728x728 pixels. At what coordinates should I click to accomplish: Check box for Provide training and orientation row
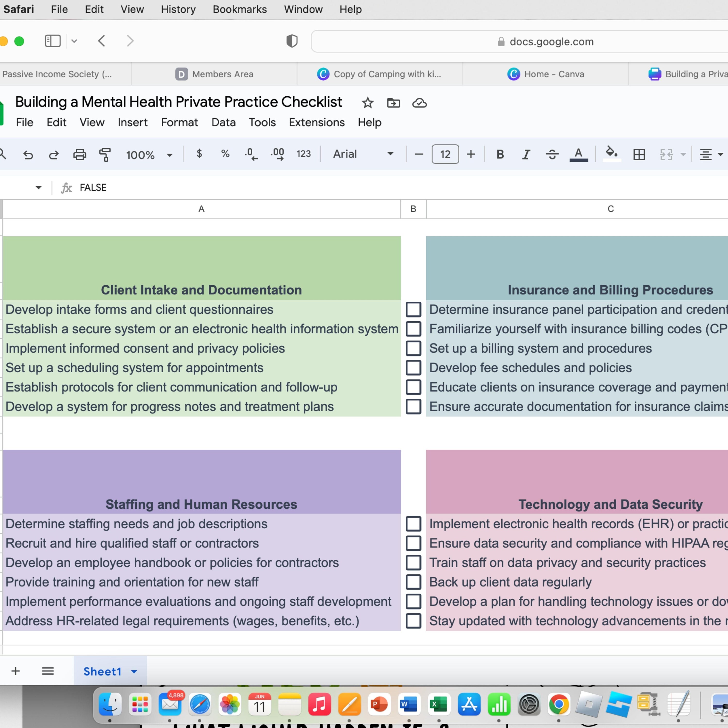tap(413, 582)
